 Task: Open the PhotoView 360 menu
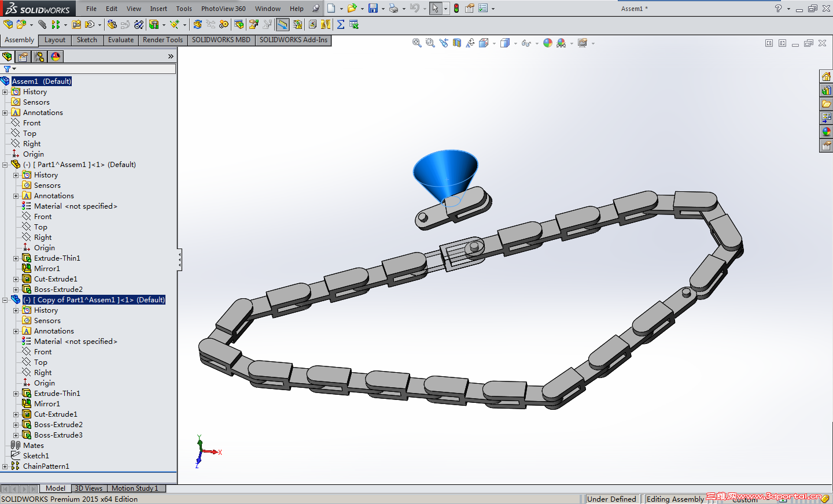[x=223, y=9]
